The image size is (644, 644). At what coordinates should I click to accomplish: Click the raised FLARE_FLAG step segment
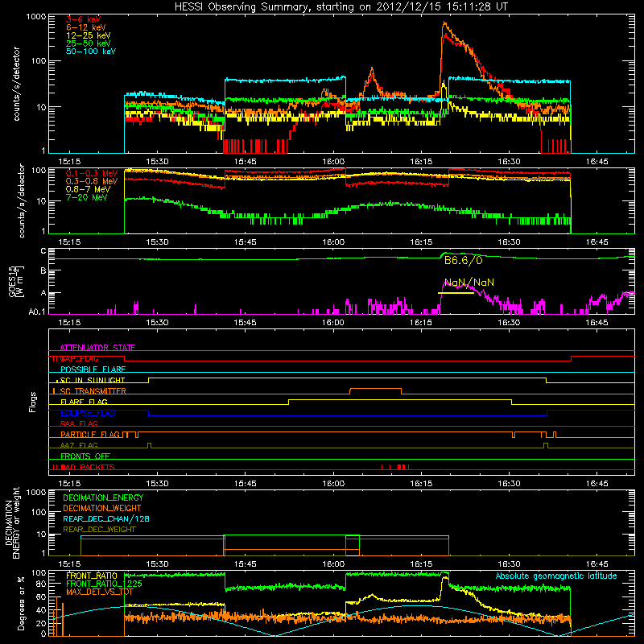tap(400, 399)
